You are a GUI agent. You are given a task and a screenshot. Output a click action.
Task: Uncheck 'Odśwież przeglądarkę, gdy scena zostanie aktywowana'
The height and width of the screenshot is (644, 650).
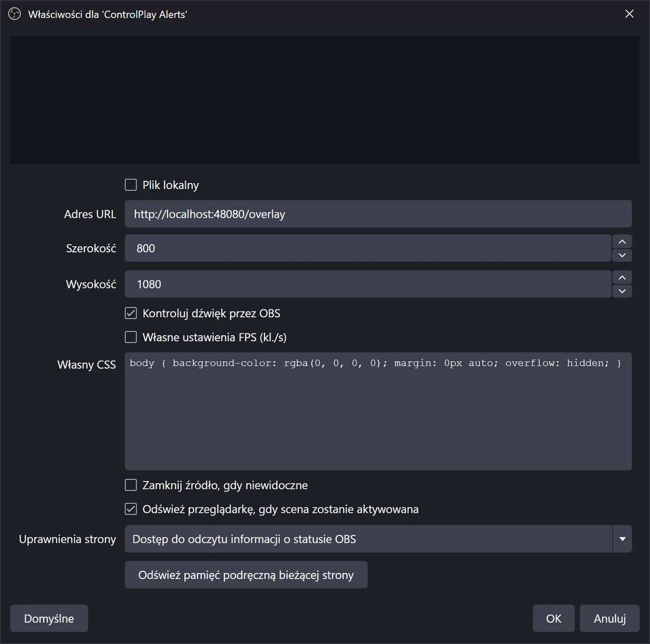click(131, 509)
